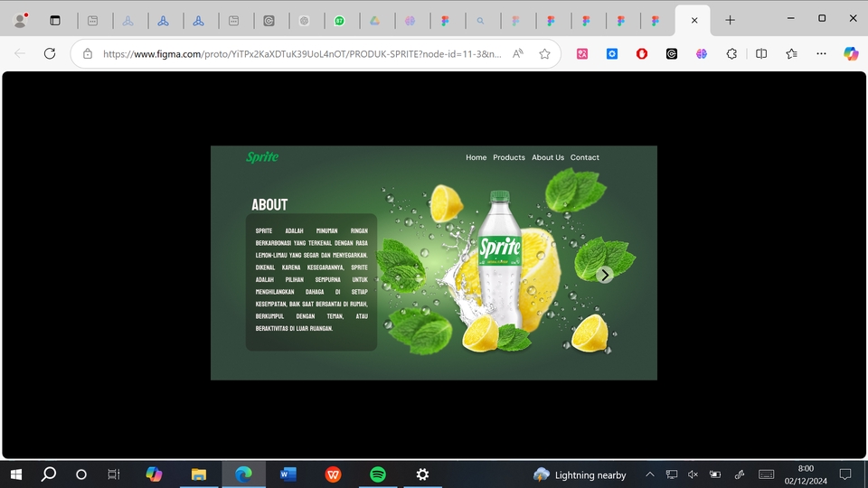Screen dimensions: 868x488
Task: Click the Sprite bottle image
Action: (500, 259)
